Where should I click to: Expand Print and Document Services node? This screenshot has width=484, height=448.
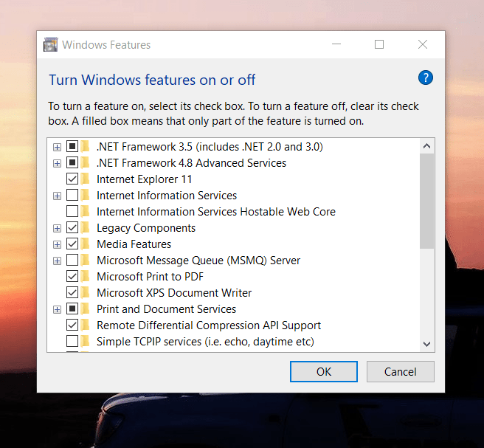point(57,309)
